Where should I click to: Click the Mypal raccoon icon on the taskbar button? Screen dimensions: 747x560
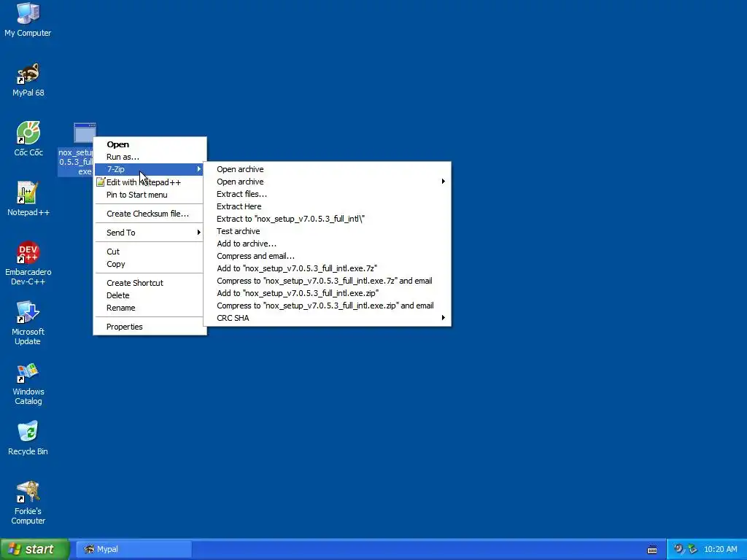coord(89,549)
